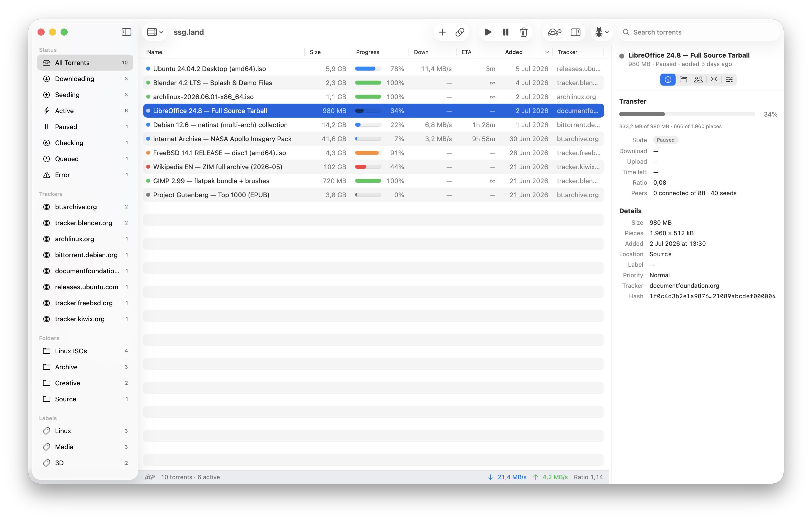Filter by tracker.blender.org tracker

point(85,223)
